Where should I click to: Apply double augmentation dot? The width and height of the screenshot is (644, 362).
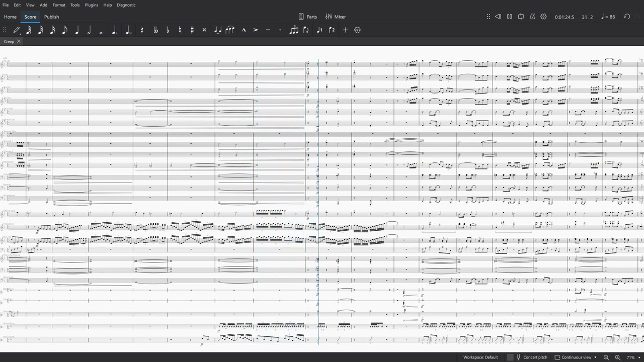click(128, 30)
